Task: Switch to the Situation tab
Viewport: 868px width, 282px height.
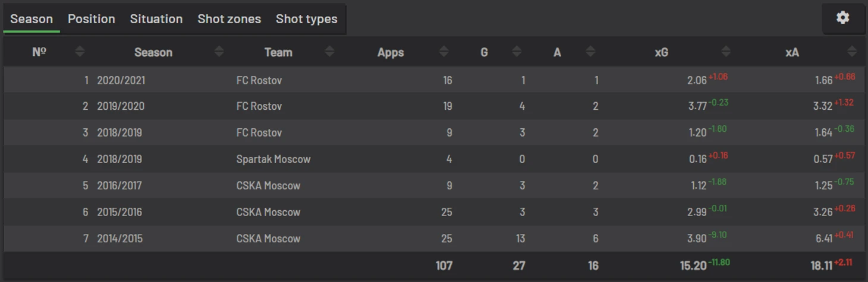Action: pos(156,19)
